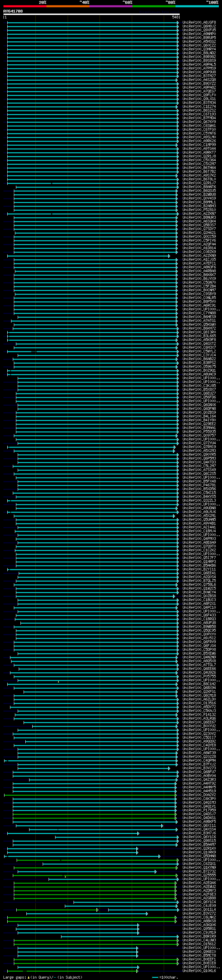Screen dimensions: 222x980
Task: Click the UniRef100_B3TM27 label
Action: [199, 76]
